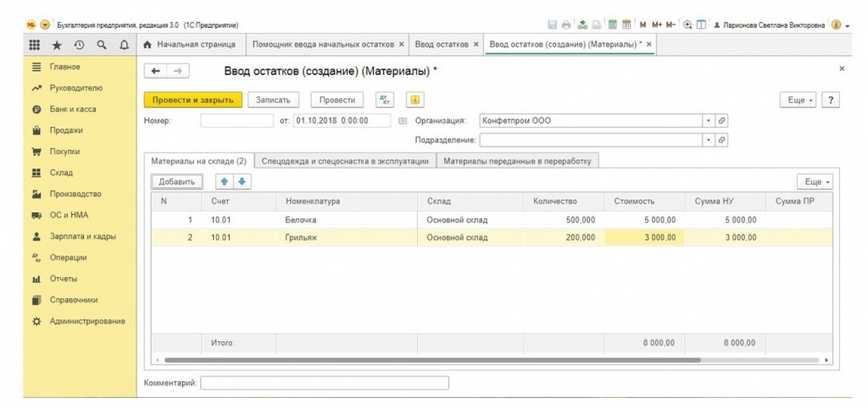Open notifications bell icon
The width and height of the screenshot is (868, 409).
click(x=124, y=46)
